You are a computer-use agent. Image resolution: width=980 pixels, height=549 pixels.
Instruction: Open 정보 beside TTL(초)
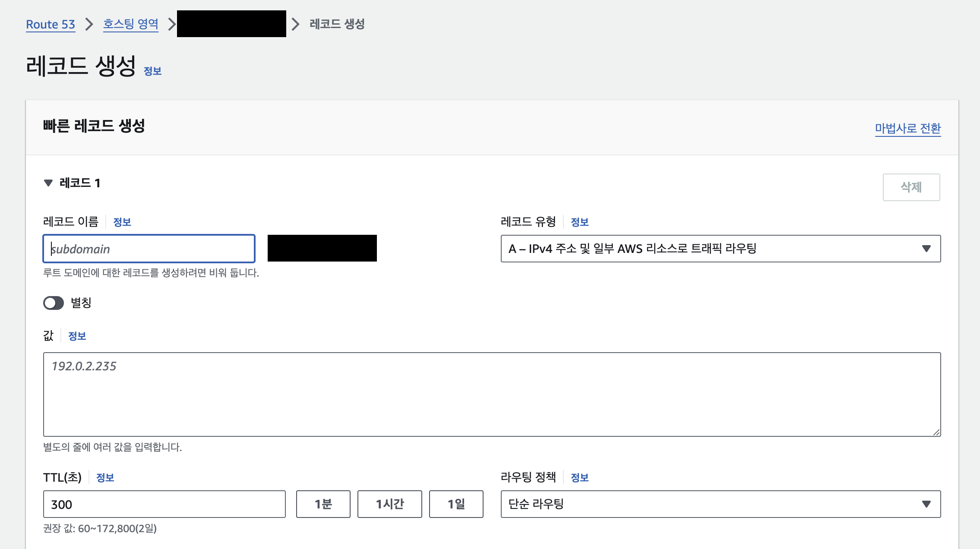click(105, 478)
